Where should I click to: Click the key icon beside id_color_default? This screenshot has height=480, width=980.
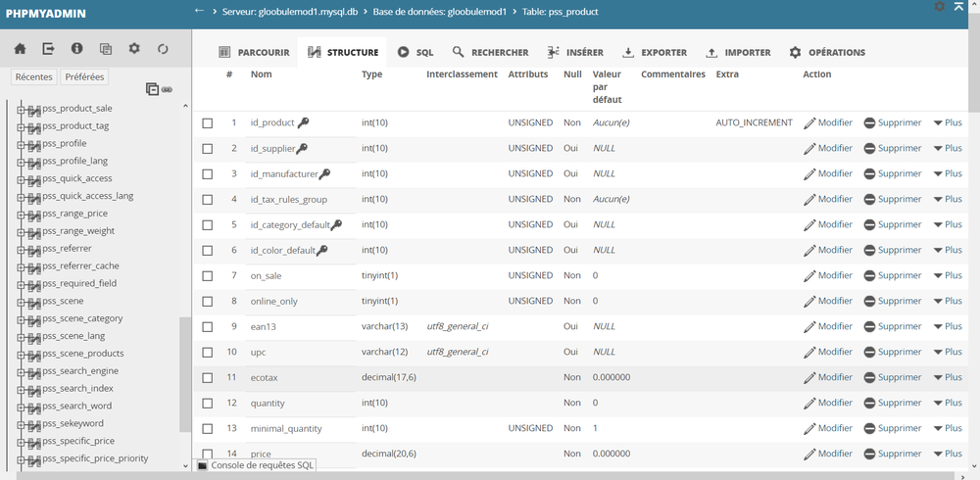[x=321, y=251]
